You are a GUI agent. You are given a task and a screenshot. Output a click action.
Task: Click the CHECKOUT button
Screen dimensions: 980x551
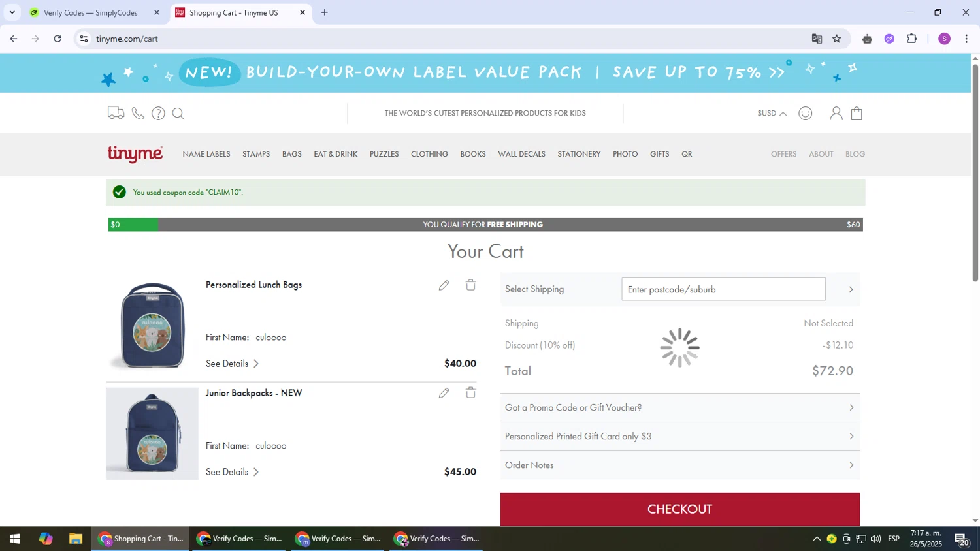coord(679,509)
